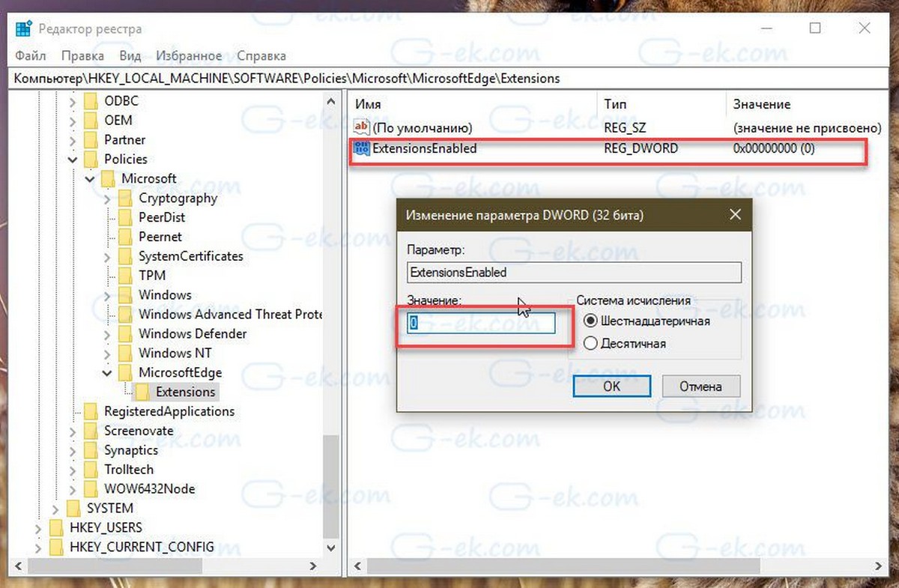Select the HKEY_USERS tree label

(106, 528)
